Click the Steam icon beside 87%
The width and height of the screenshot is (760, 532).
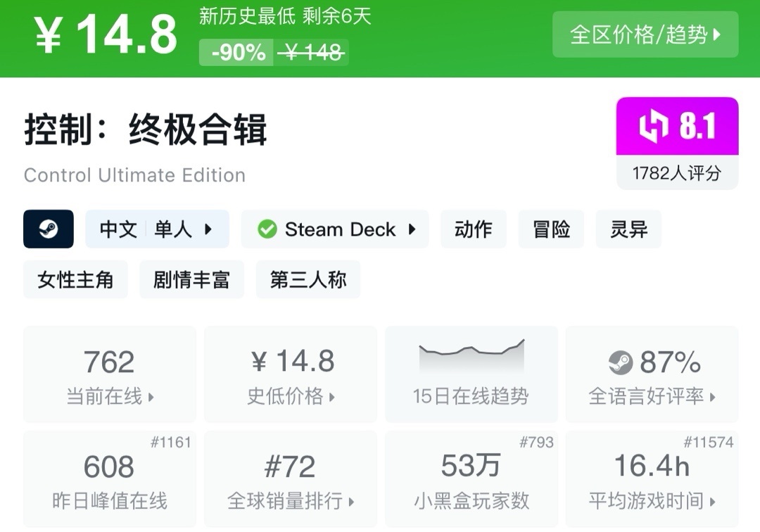621,363
